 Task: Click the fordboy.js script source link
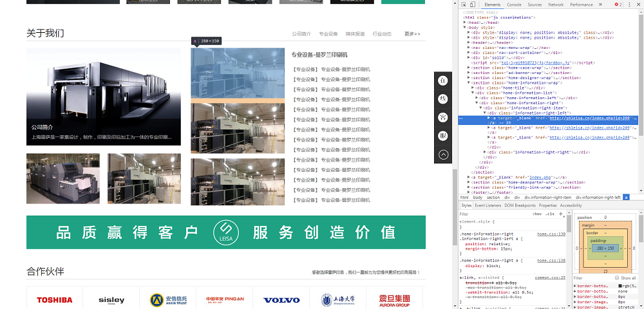point(536,63)
